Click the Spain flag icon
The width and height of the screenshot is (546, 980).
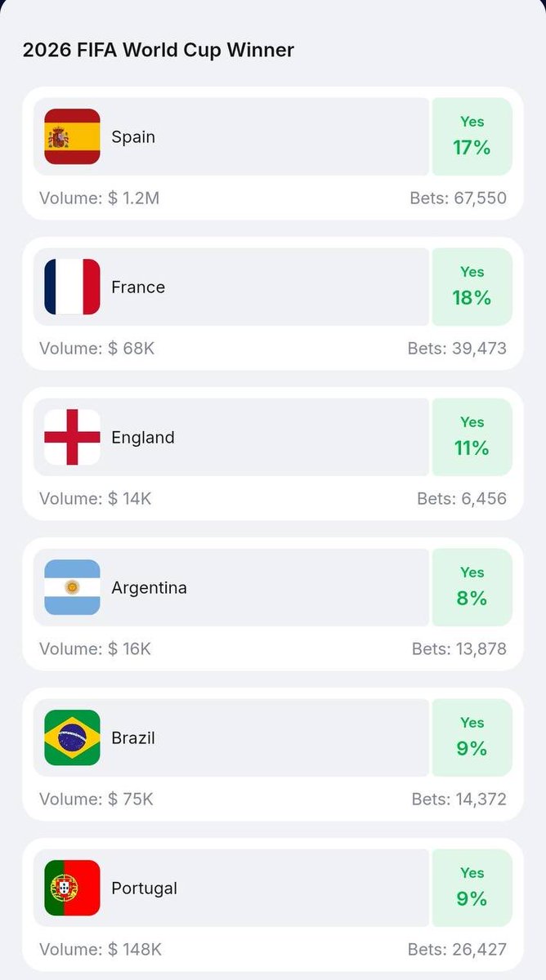pyautogui.click(x=72, y=136)
